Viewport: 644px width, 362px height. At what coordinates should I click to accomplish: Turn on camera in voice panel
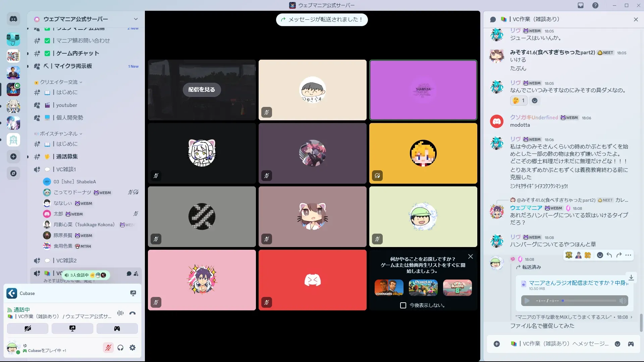pyautogui.click(x=28, y=328)
